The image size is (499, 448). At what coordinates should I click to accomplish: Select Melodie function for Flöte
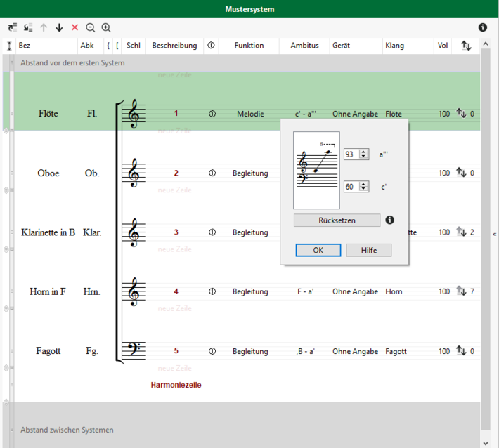tap(250, 114)
